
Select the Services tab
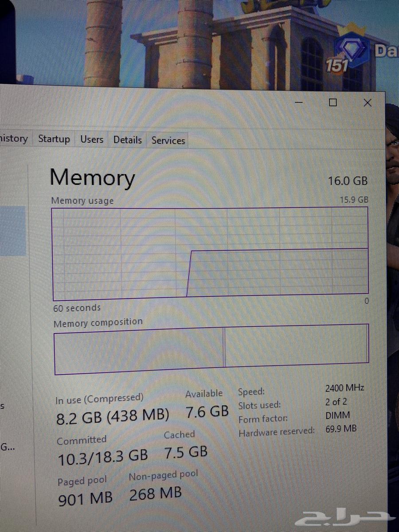tap(168, 141)
